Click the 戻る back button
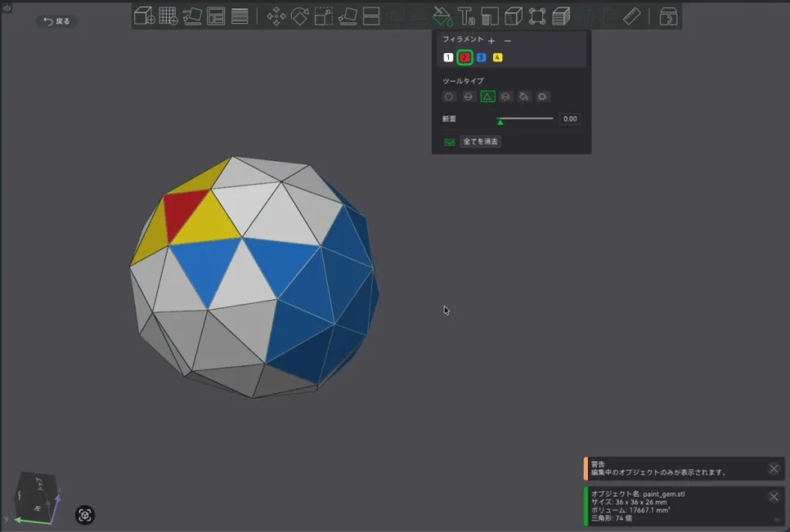 (x=56, y=21)
